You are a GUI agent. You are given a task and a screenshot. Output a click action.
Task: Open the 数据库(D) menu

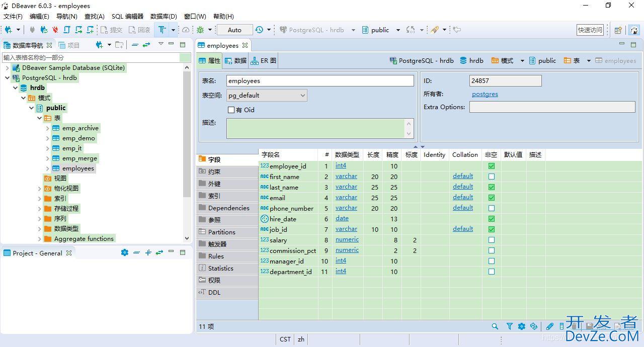pyautogui.click(x=164, y=16)
